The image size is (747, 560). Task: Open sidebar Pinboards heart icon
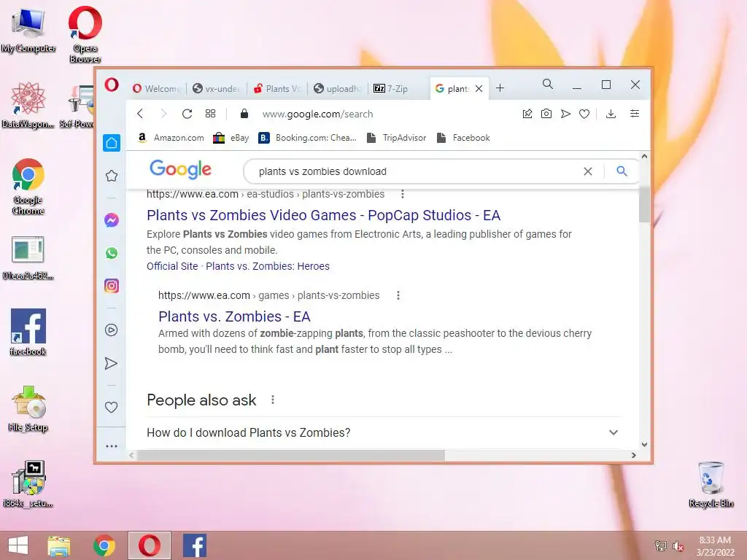pos(111,407)
